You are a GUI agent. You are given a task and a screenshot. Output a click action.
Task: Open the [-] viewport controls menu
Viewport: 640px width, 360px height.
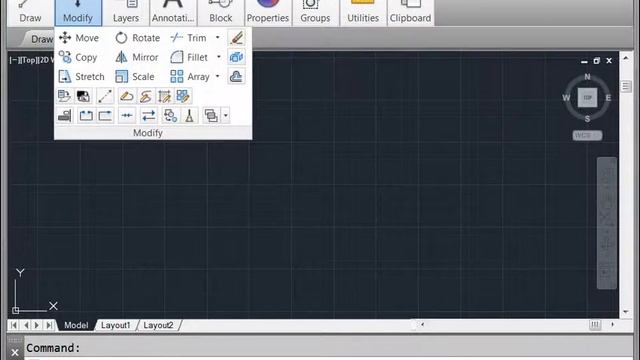click(x=13, y=60)
